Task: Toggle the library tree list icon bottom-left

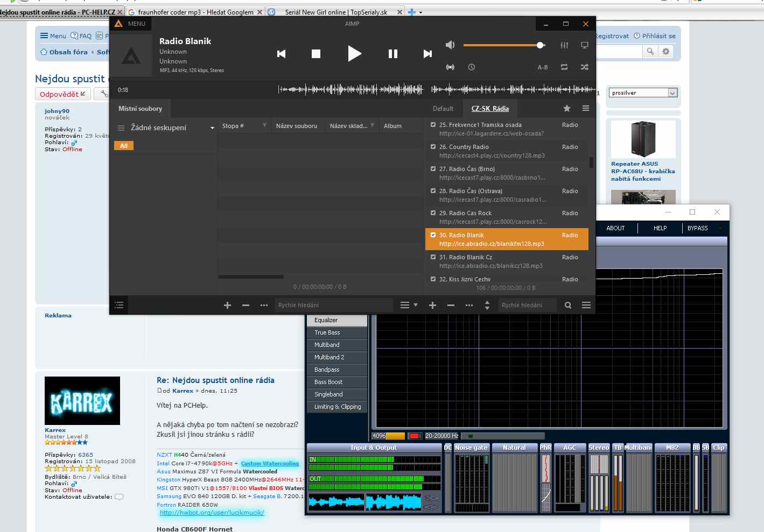Action: pyautogui.click(x=119, y=305)
